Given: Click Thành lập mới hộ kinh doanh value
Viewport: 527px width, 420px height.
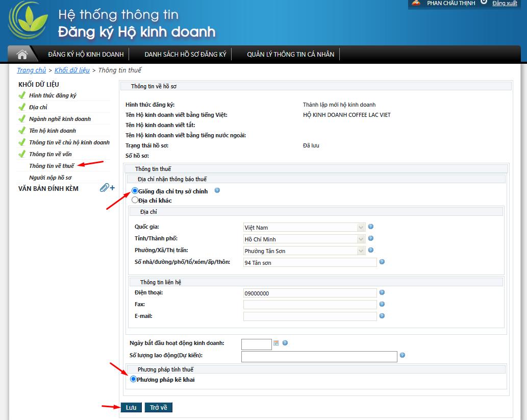Looking at the screenshot, I should pyautogui.click(x=339, y=105).
